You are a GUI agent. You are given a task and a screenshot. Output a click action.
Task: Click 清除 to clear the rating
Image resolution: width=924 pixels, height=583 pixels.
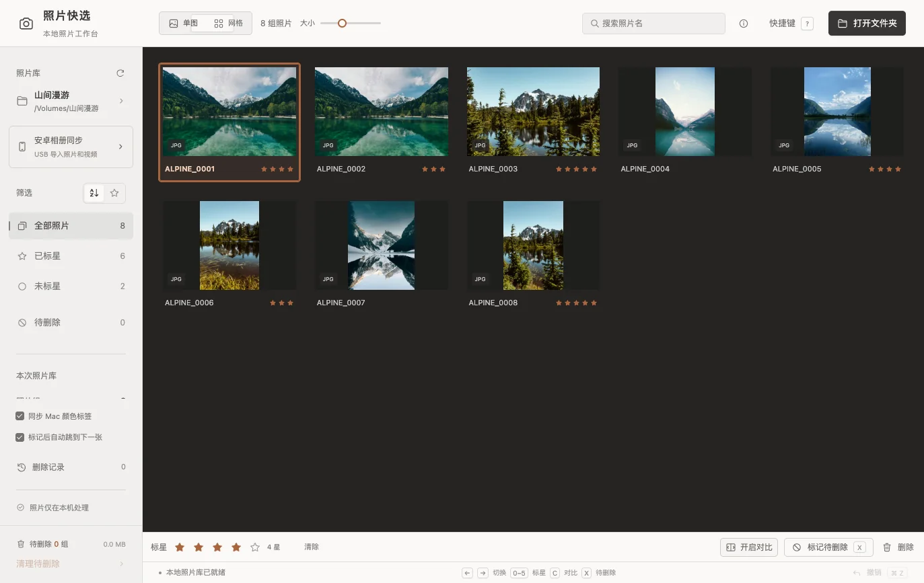pos(312,547)
